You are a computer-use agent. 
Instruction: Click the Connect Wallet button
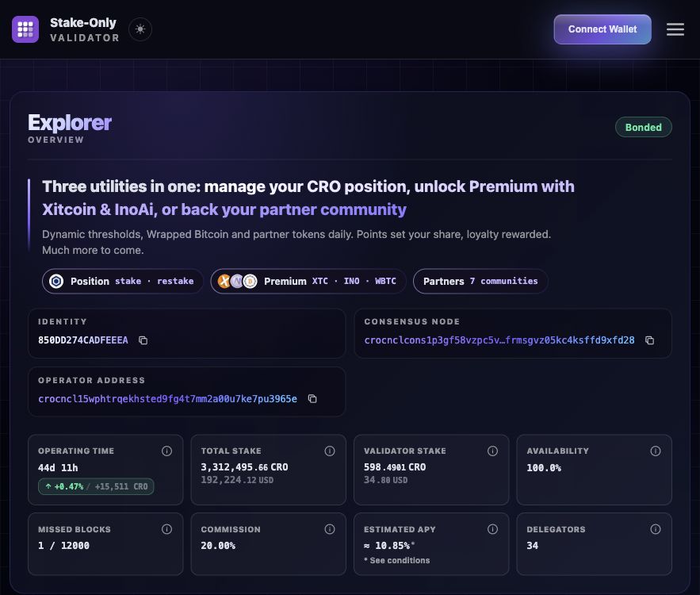pos(602,29)
